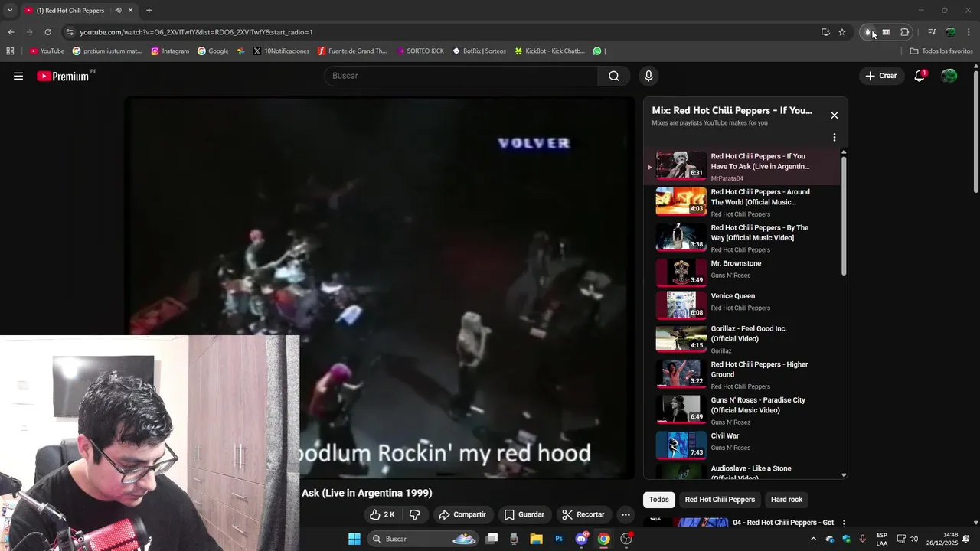This screenshot has width=980, height=551.
Task: Start voice search with microphone icon
Action: [648, 76]
